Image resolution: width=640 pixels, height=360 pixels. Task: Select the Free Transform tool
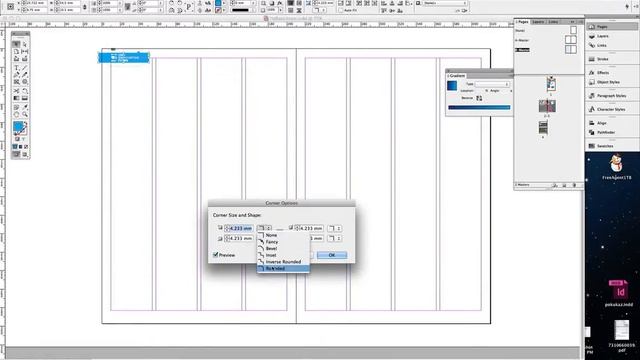[24, 91]
